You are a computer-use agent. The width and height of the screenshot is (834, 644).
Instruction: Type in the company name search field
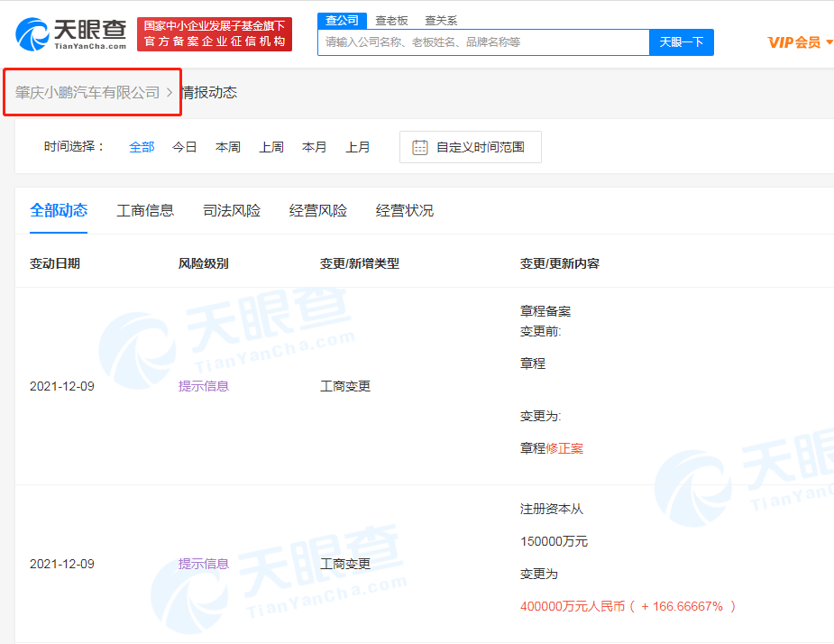point(482,42)
